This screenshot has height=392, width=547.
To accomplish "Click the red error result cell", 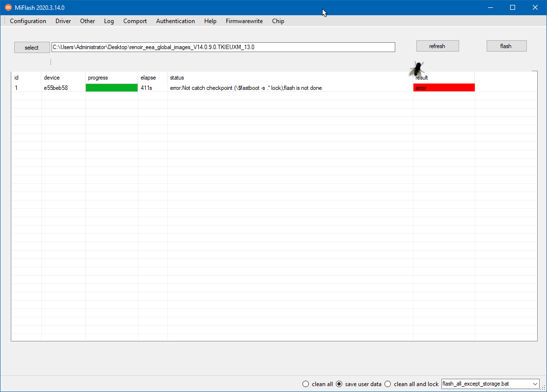I will pos(444,88).
